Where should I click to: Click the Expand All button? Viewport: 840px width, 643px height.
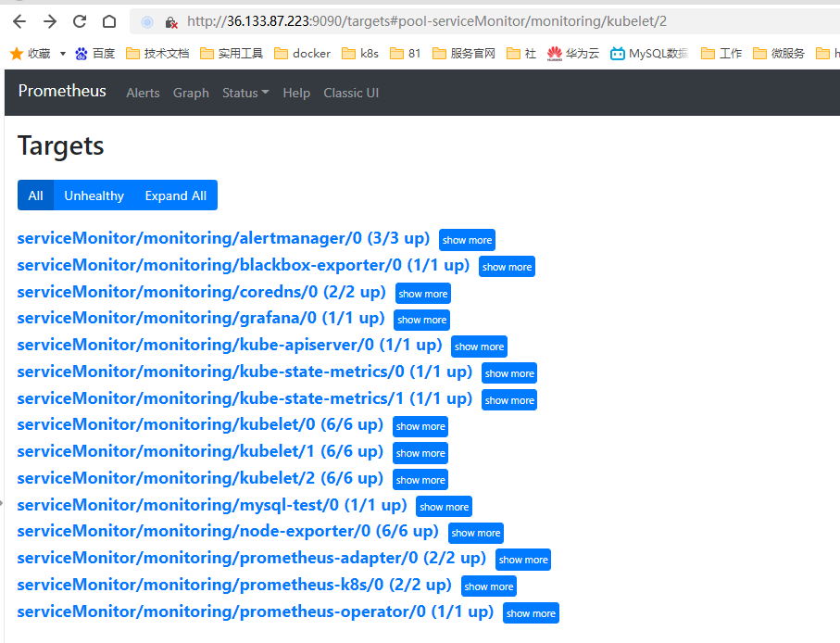176,195
